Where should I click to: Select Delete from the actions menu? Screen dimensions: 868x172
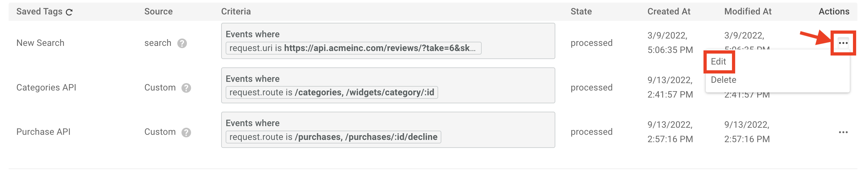723,80
